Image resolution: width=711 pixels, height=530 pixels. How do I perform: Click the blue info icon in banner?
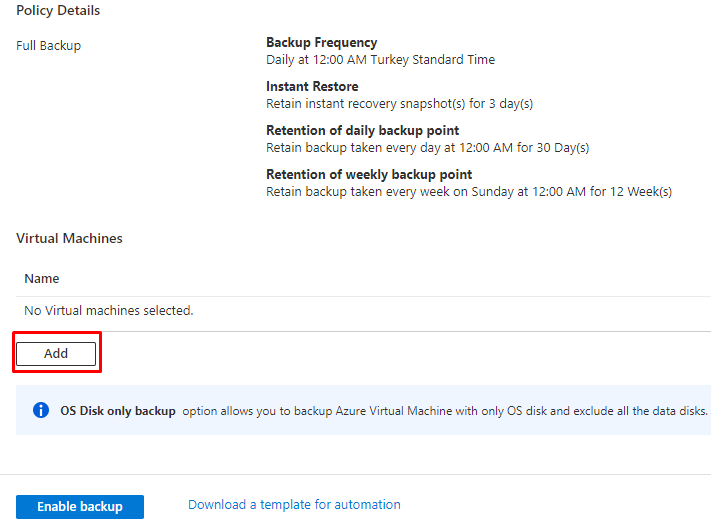[x=41, y=410]
